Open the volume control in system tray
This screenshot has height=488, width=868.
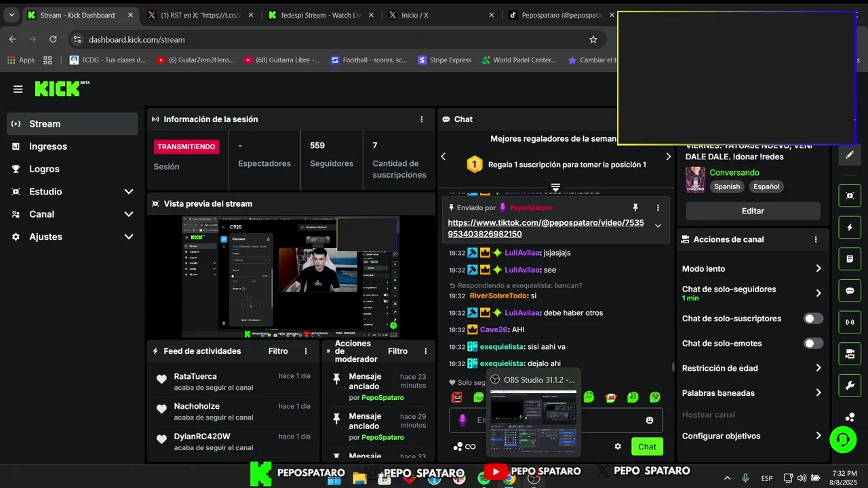(802, 478)
